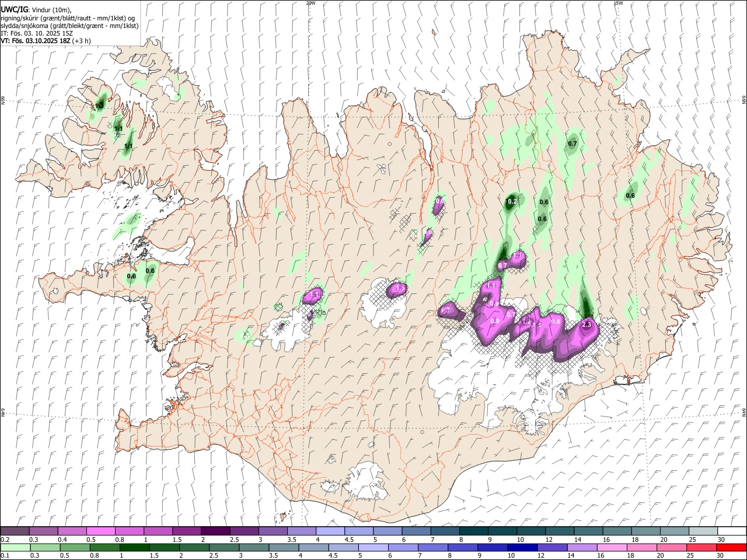
Task: Select upper legend bright pink swatch 0.5 to 0.8
Action: (101, 531)
